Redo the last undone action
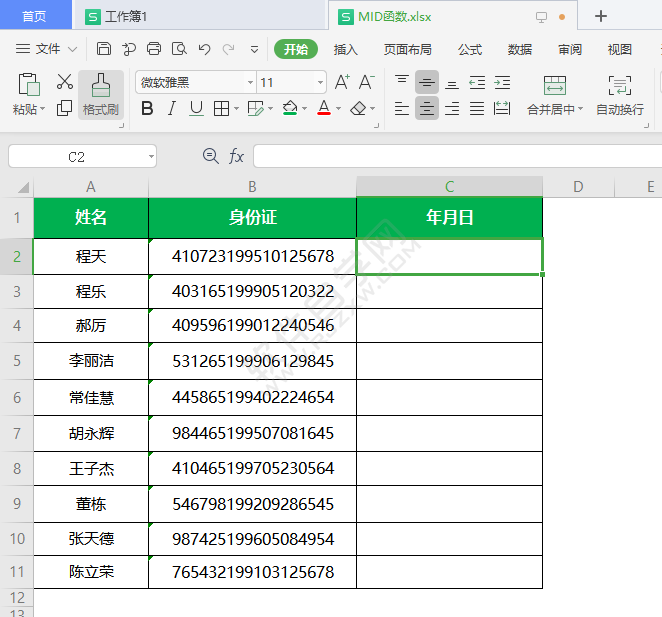 228,49
